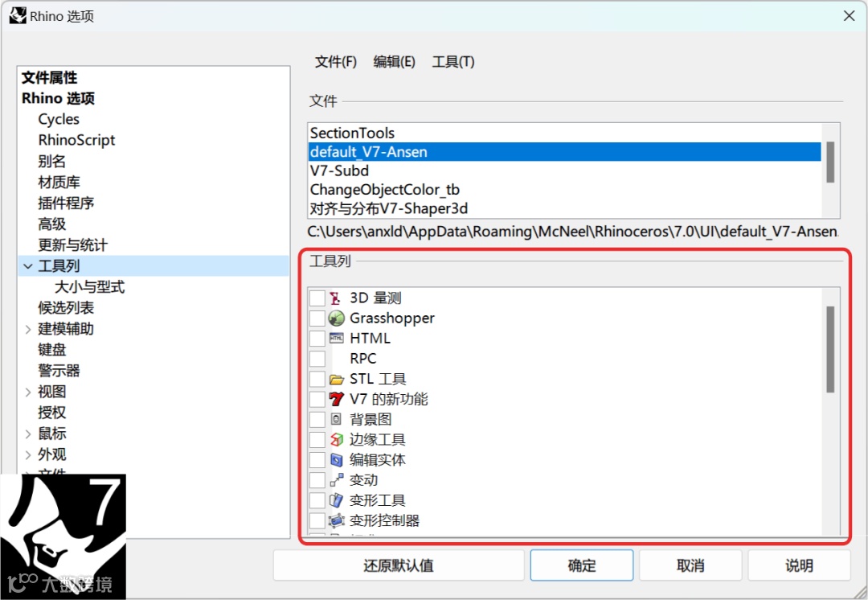Click the 变形控制器 toolbar icon

pos(336,520)
